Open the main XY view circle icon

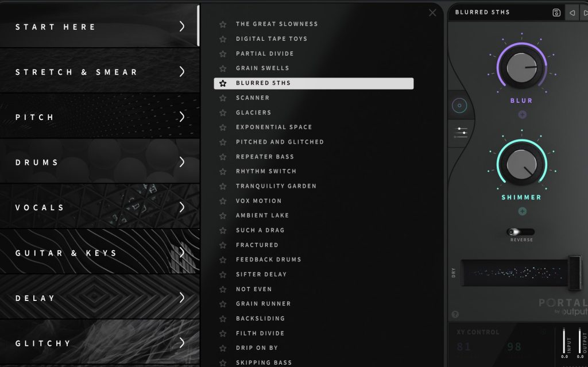(459, 106)
